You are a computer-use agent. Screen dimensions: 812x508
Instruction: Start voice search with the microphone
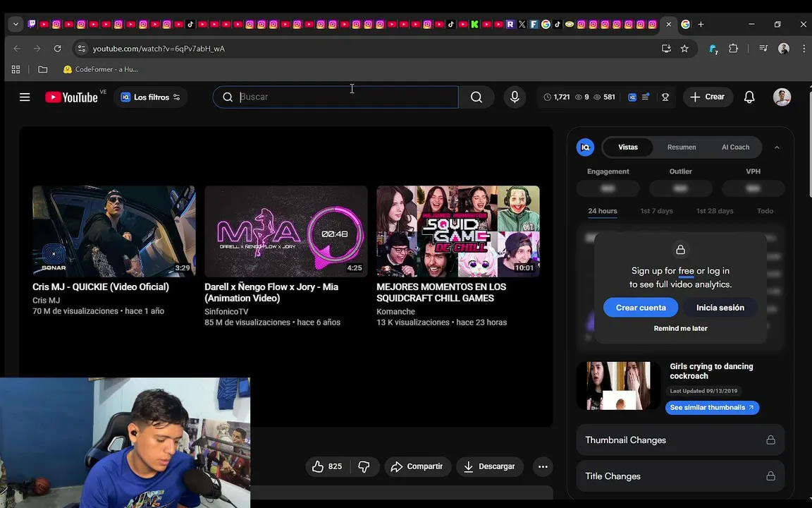(x=515, y=97)
